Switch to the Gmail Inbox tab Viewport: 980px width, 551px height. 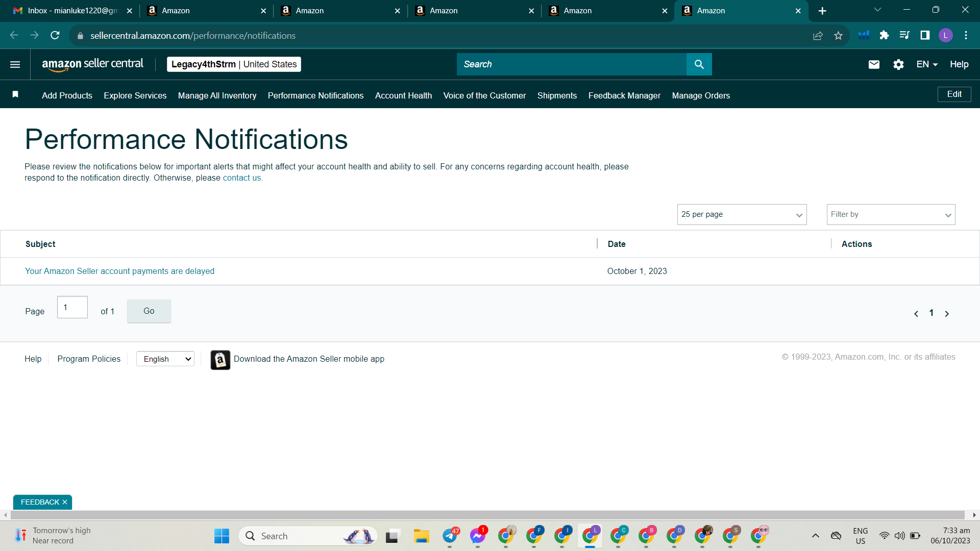click(x=72, y=11)
